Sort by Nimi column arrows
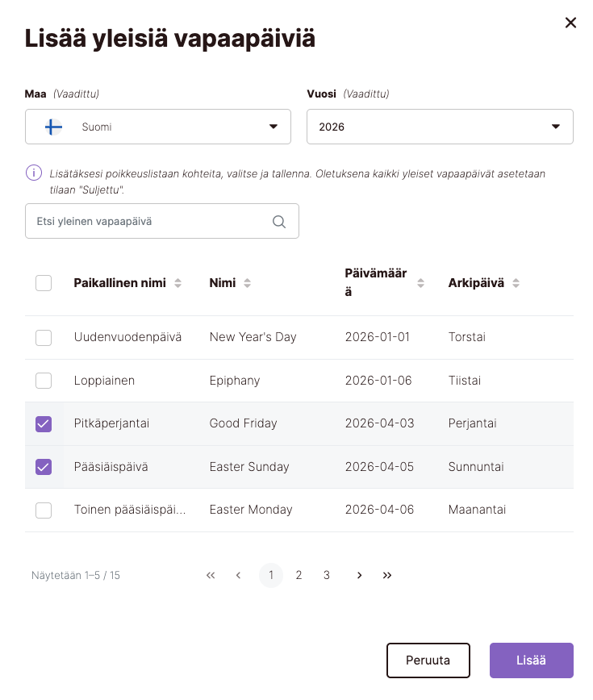Viewport: 593px width, 700px height. point(247,283)
